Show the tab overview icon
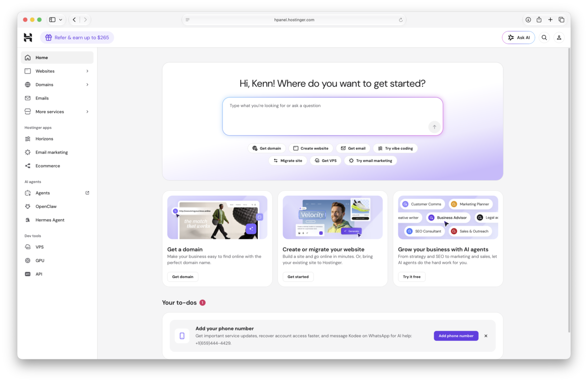Screen dimensions: 588x382 [562, 20]
